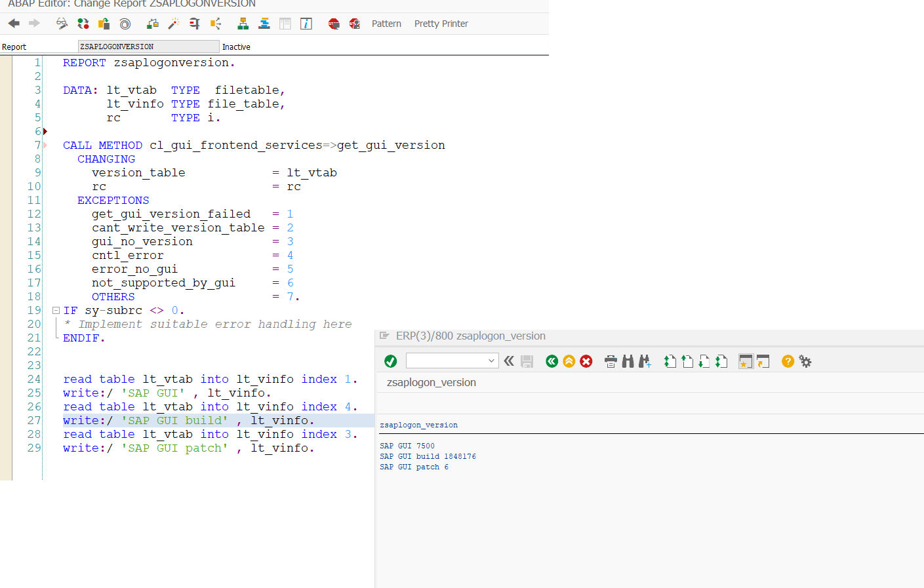Open Find with binoculars icon
The image size is (924, 588).
(x=628, y=361)
